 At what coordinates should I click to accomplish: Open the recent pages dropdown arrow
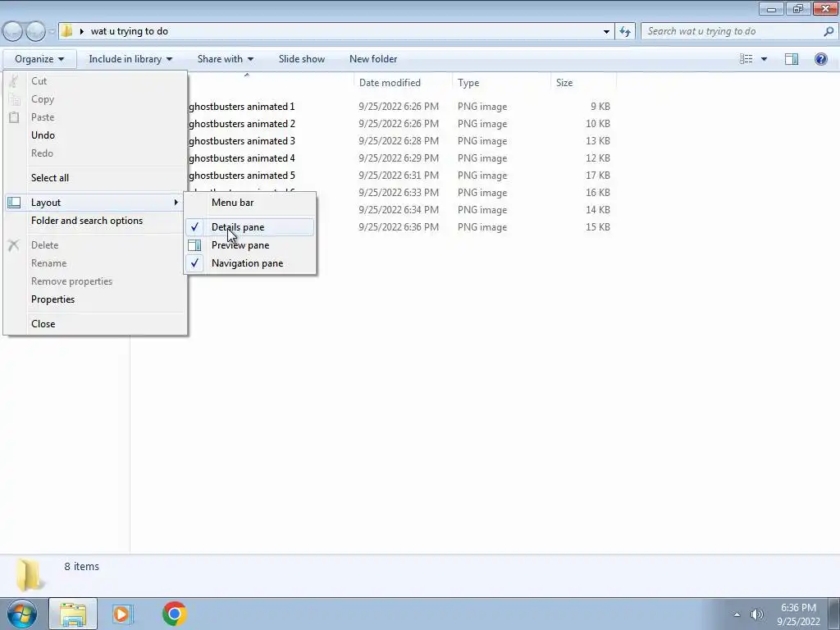tap(52, 32)
